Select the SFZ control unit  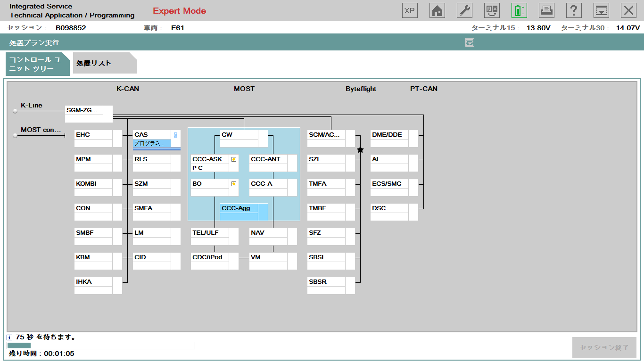pyautogui.click(x=331, y=237)
